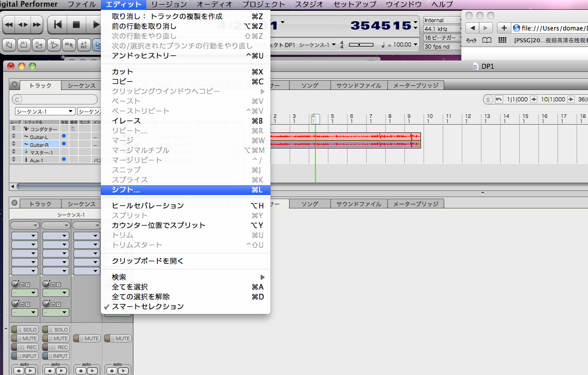The width and height of the screenshot is (588, 375).
Task: Click the memory play icon
Action: pos(54,45)
